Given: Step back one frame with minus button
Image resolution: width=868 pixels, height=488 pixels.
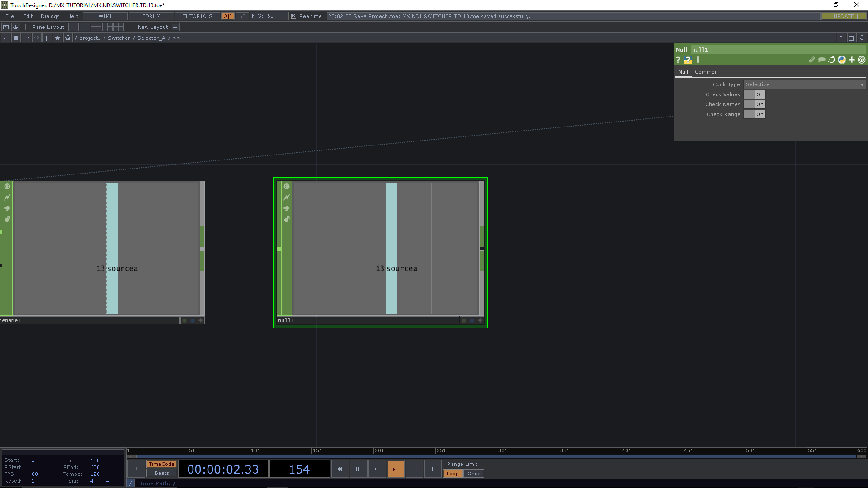Looking at the screenshot, I should pos(414,469).
